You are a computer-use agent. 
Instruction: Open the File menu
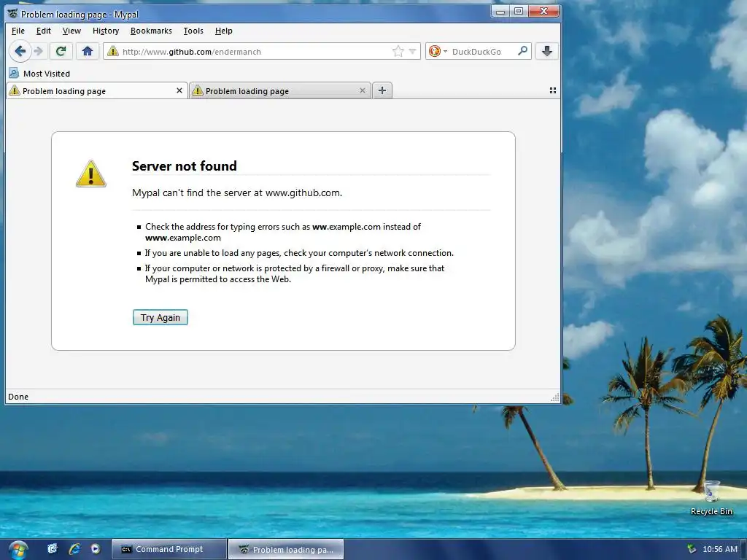18,31
